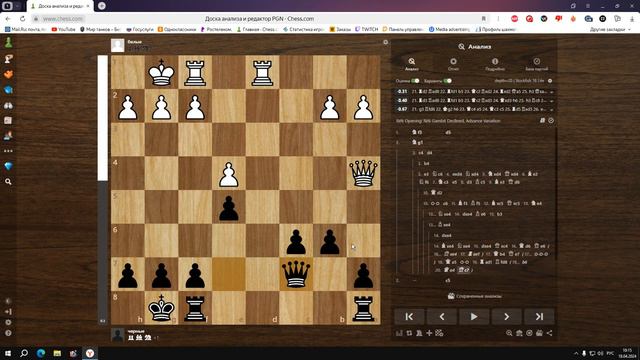This screenshot has width=640, height=360.
Task: Switch to the Подробнее tab
Action: pos(495,64)
